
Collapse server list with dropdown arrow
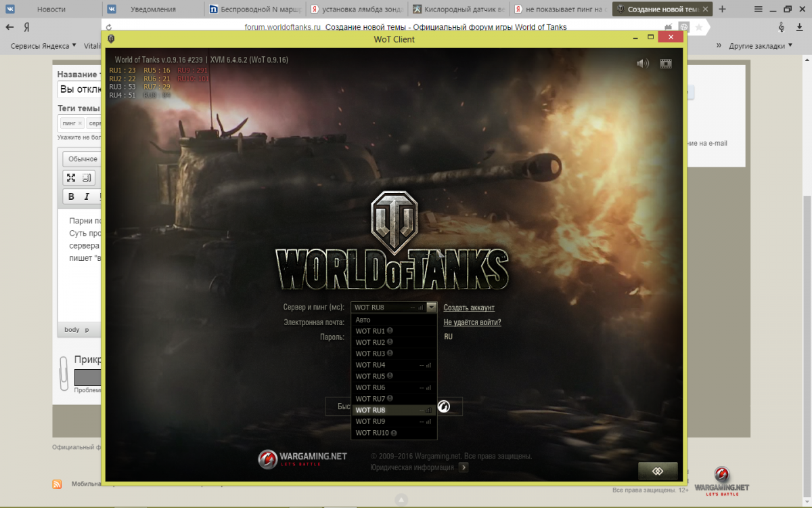tap(432, 308)
